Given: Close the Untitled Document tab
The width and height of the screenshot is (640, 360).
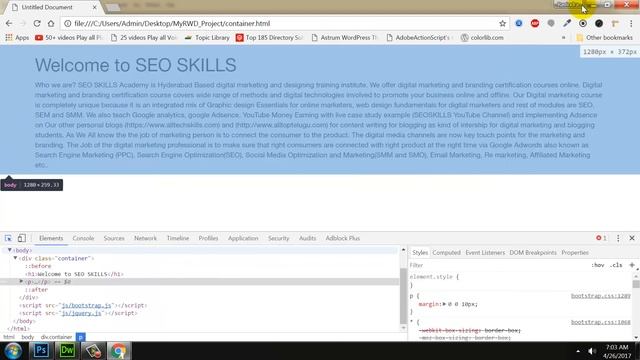Looking at the screenshot, I should pyautogui.click(x=95, y=7).
